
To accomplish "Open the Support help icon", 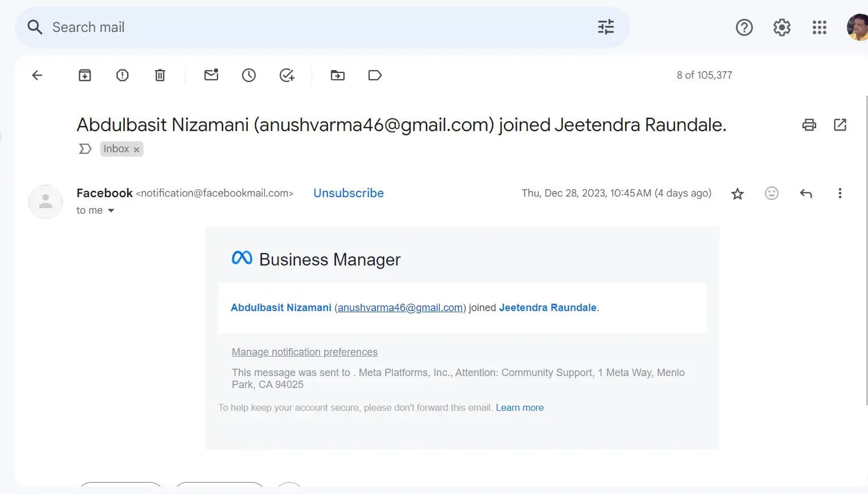I will [x=744, y=27].
